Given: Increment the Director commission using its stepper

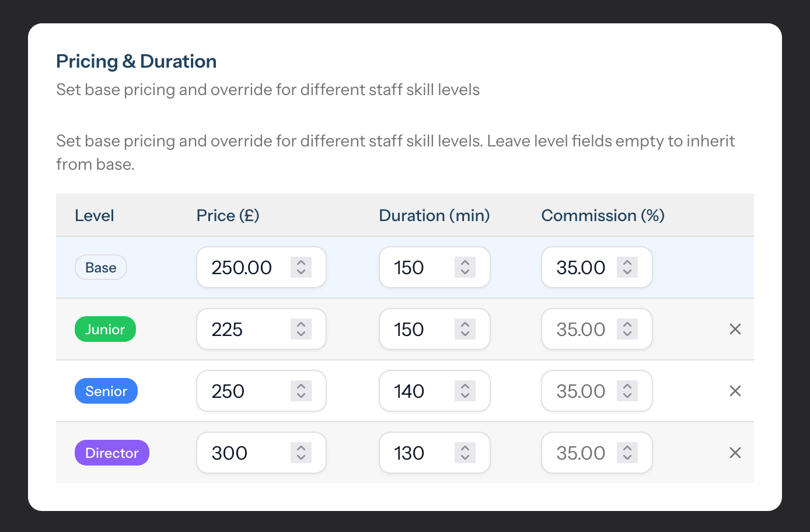Looking at the screenshot, I should point(627,448).
